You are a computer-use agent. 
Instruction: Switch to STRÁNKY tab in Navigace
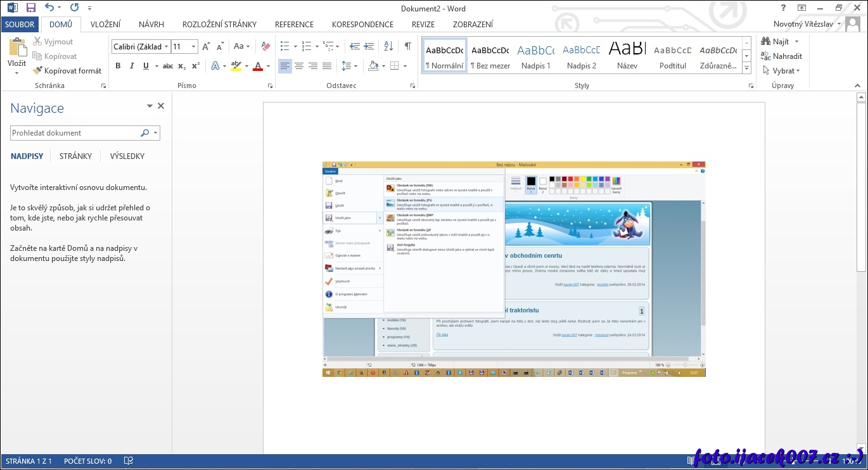75,156
